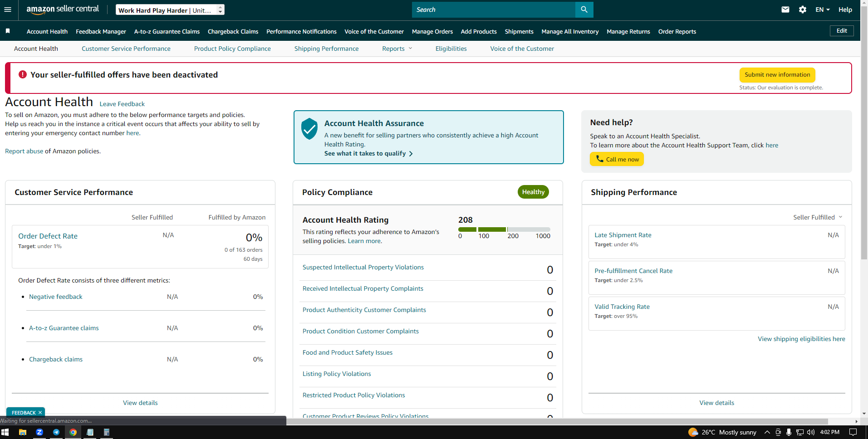Open A-to-z Guarantee Claims menu item
Image resolution: width=868 pixels, height=439 pixels.
(167, 31)
